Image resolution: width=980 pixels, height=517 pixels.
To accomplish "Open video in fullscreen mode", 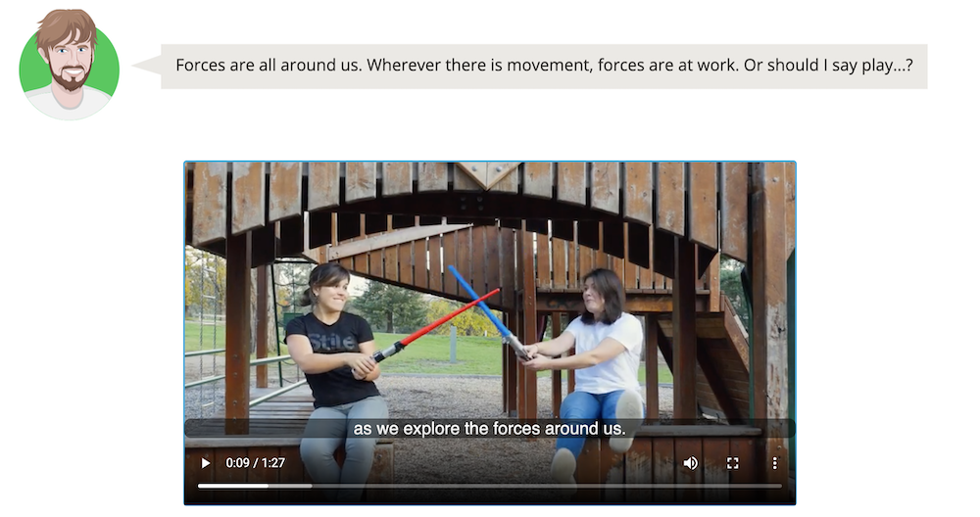I will [x=732, y=463].
